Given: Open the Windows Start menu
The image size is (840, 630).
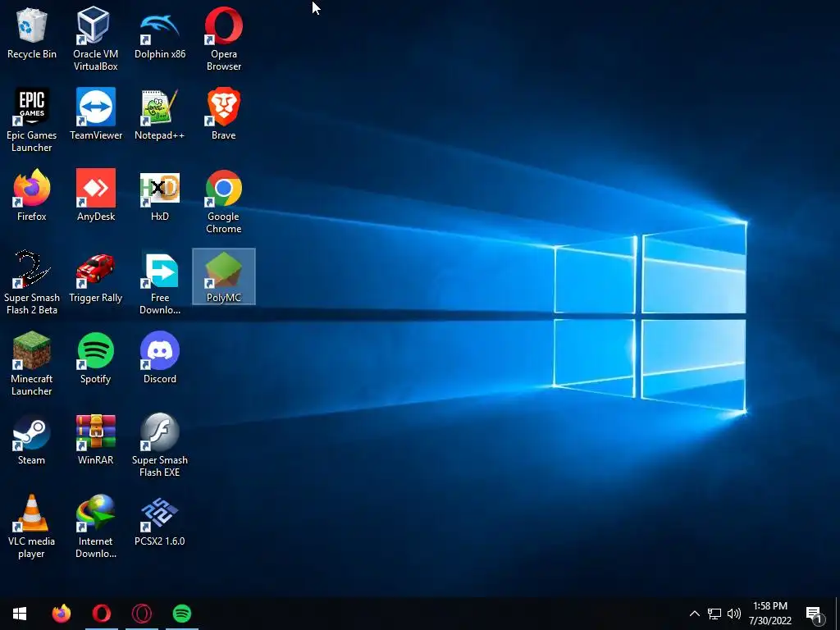Looking at the screenshot, I should [20, 614].
